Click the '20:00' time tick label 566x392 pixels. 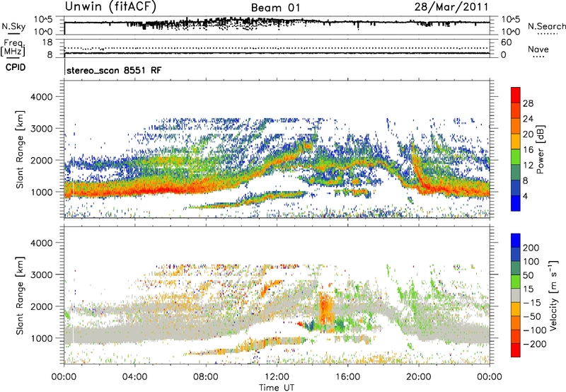[x=419, y=377]
